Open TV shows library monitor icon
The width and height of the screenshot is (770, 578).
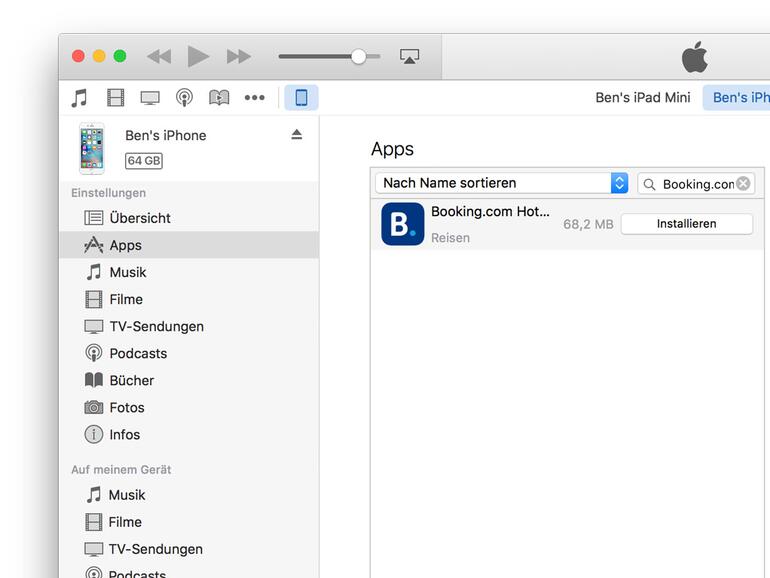click(150, 98)
